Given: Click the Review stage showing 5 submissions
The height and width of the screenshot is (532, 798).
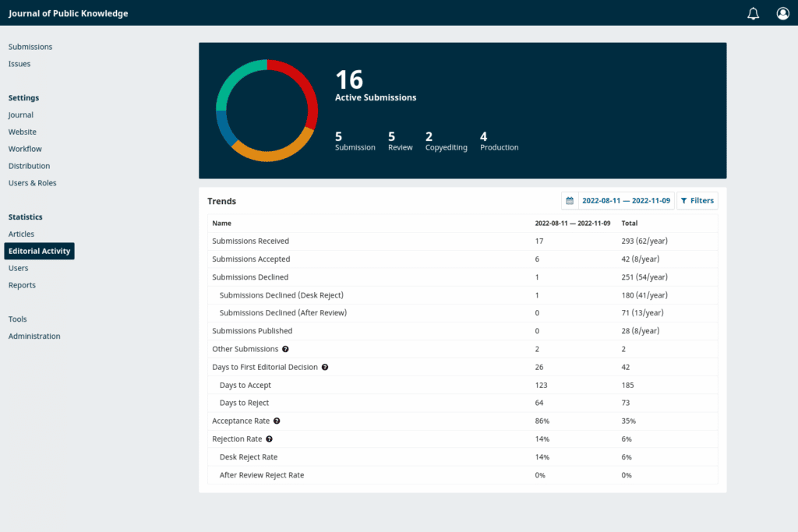Looking at the screenshot, I should pos(400,141).
